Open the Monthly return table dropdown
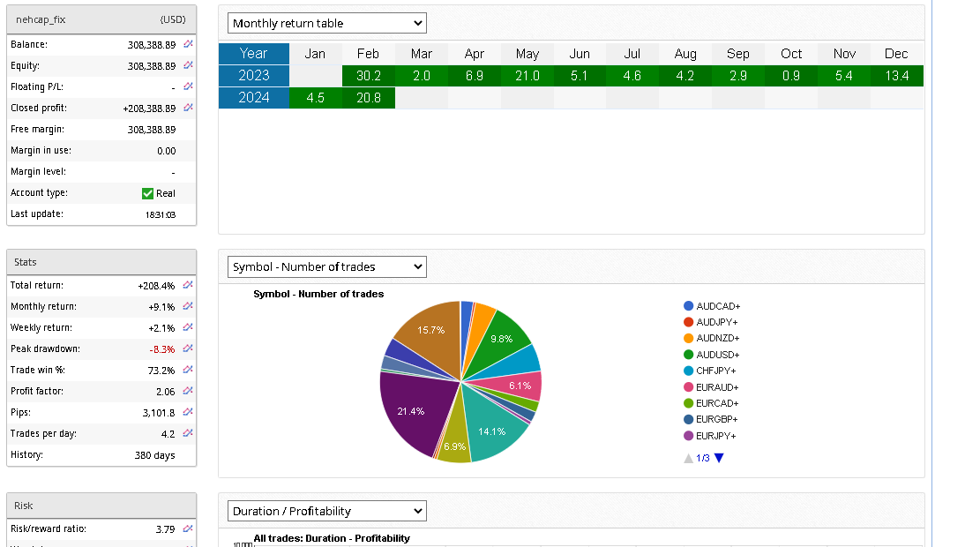 (326, 23)
